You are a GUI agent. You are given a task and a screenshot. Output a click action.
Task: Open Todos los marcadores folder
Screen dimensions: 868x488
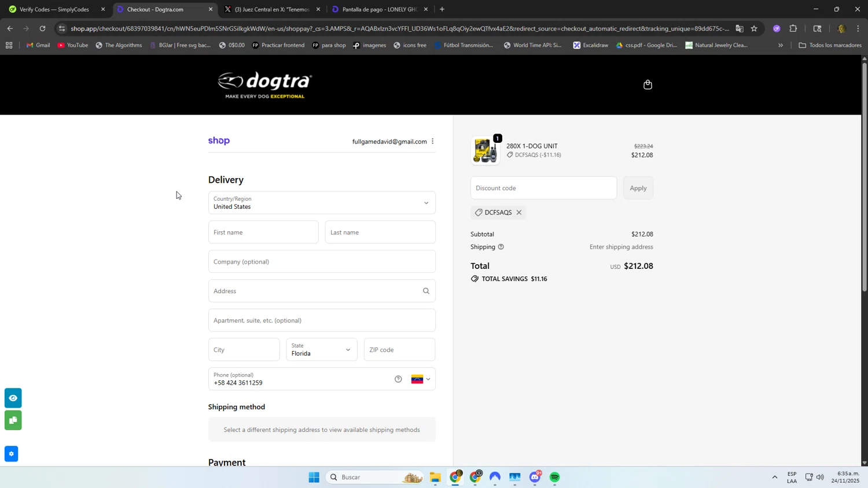click(830, 45)
